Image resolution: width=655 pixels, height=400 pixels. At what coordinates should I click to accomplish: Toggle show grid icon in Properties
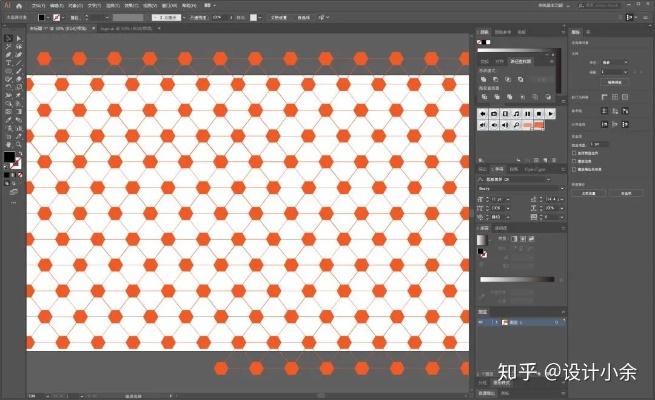[615, 97]
